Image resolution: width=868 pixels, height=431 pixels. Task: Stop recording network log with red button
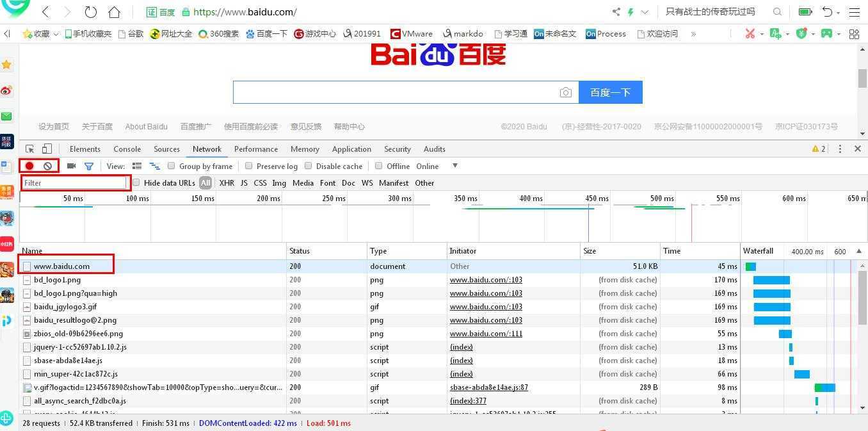(x=29, y=166)
